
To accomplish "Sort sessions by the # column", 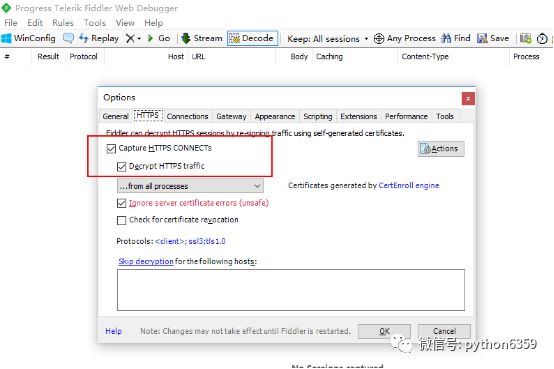I will tap(7, 57).
